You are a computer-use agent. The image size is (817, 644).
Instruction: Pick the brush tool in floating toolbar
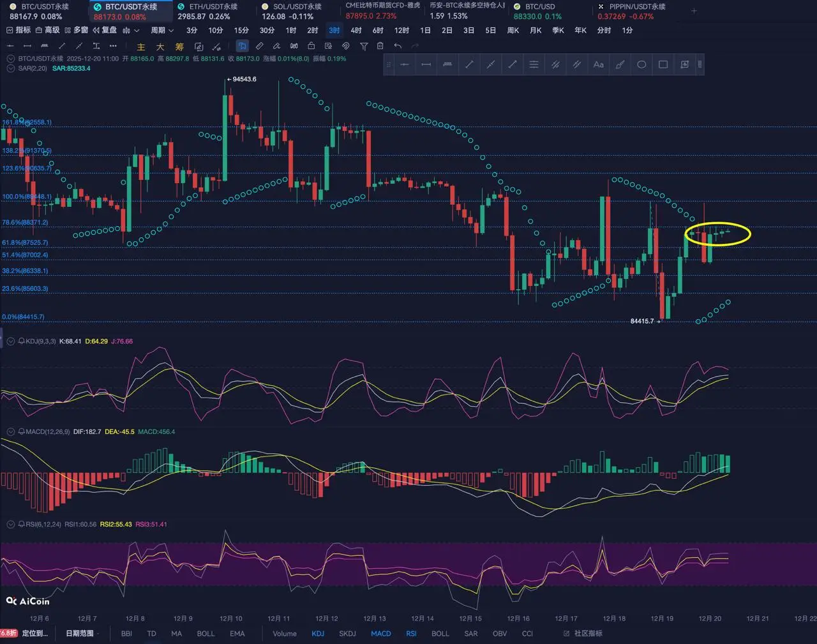620,64
